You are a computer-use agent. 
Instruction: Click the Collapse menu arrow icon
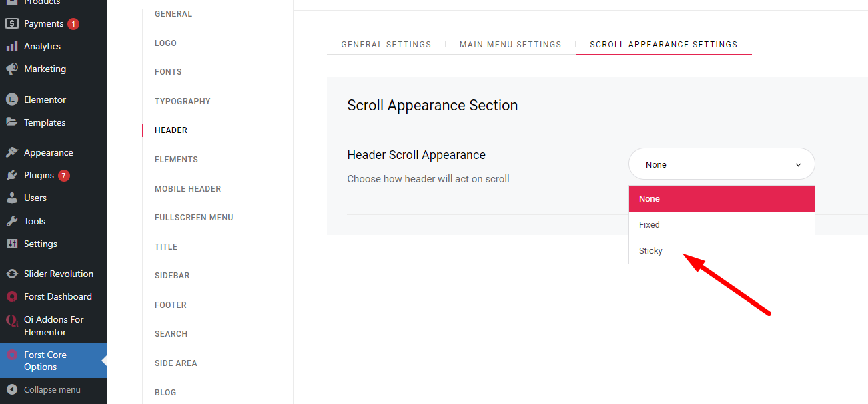(11, 389)
